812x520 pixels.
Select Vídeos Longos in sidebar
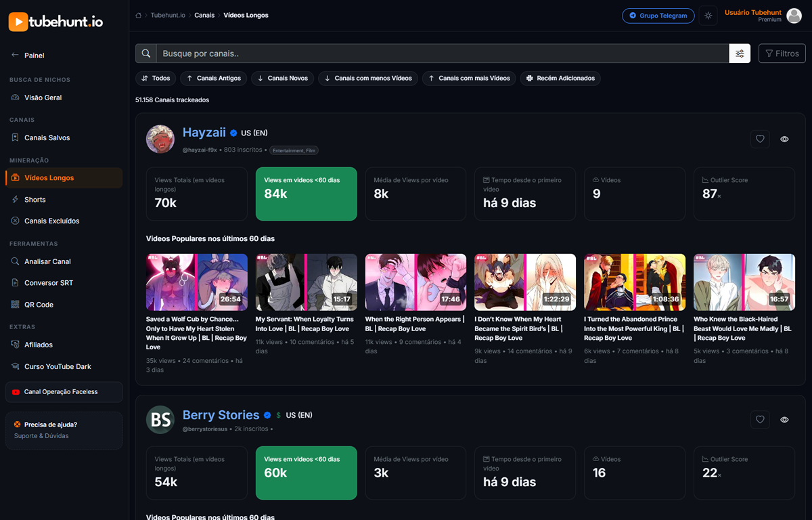64,178
